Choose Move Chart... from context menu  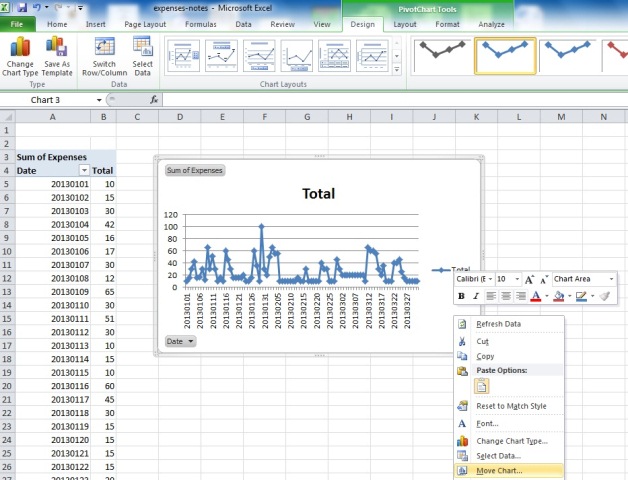click(509, 471)
